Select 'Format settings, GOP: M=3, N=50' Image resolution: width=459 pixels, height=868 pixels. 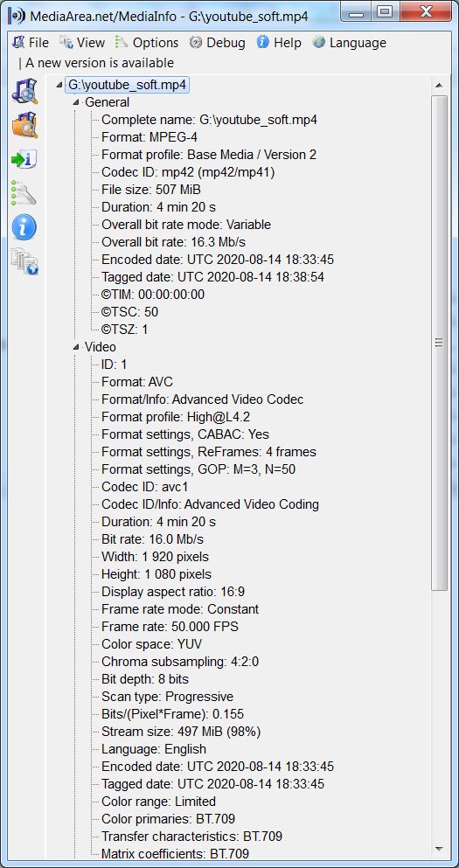pyautogui.click(x=198, y=469)
